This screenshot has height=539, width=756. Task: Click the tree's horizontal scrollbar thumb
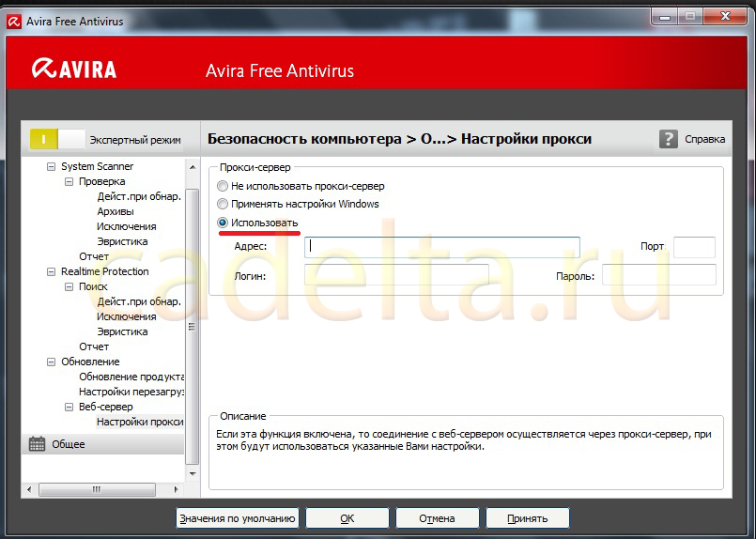pos(97,489)
